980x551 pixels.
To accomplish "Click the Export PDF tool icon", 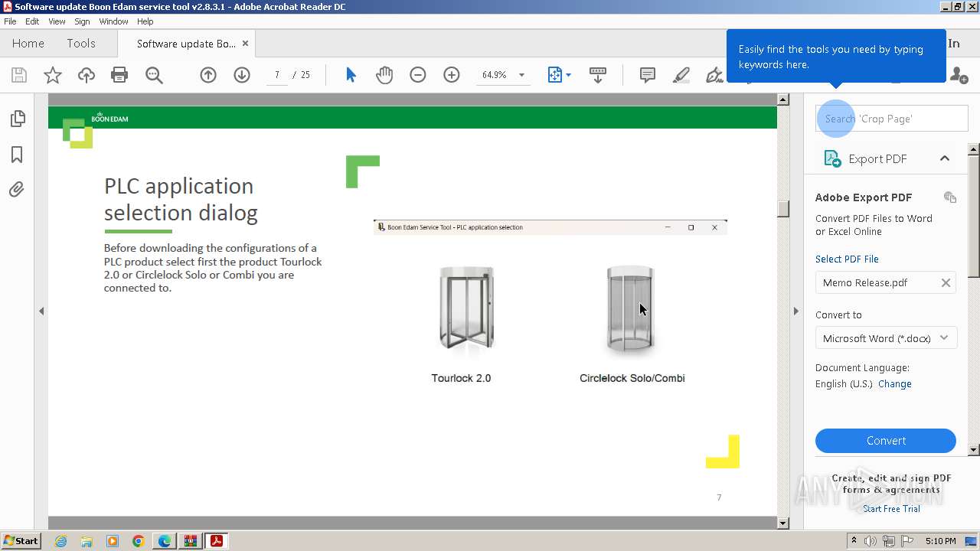I will (x=832, y=158).
